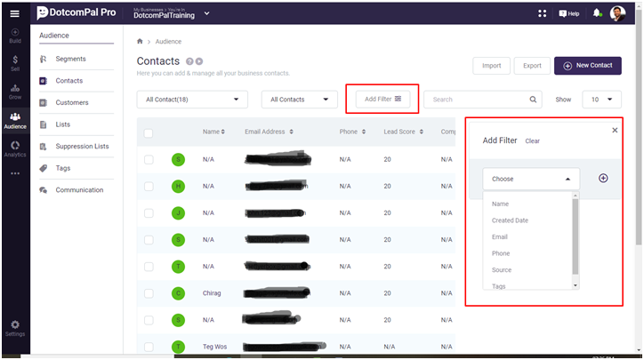Choose Email from filter list
The width and height of the screenshot is (644, 360).
[x=500, y=236]
